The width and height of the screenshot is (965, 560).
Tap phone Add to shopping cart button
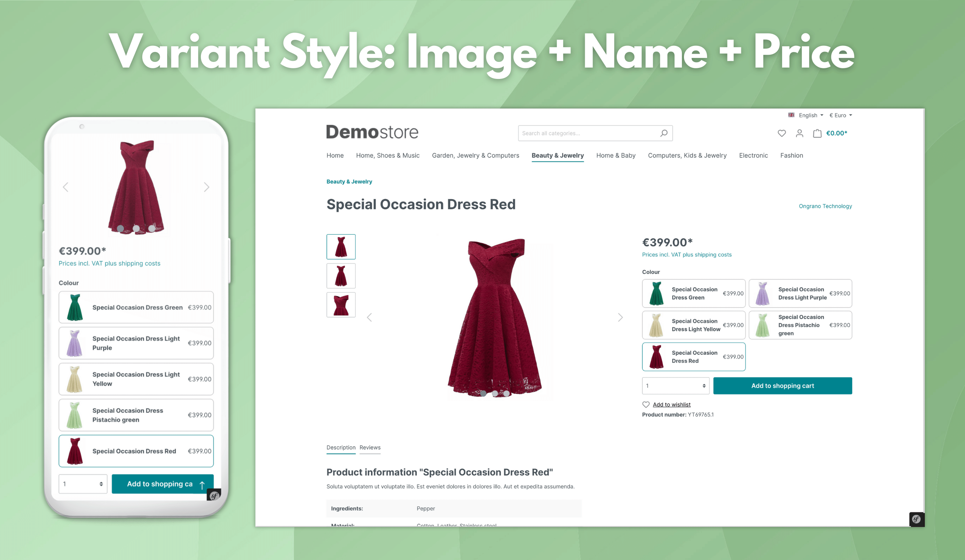(x=162, y=484)
